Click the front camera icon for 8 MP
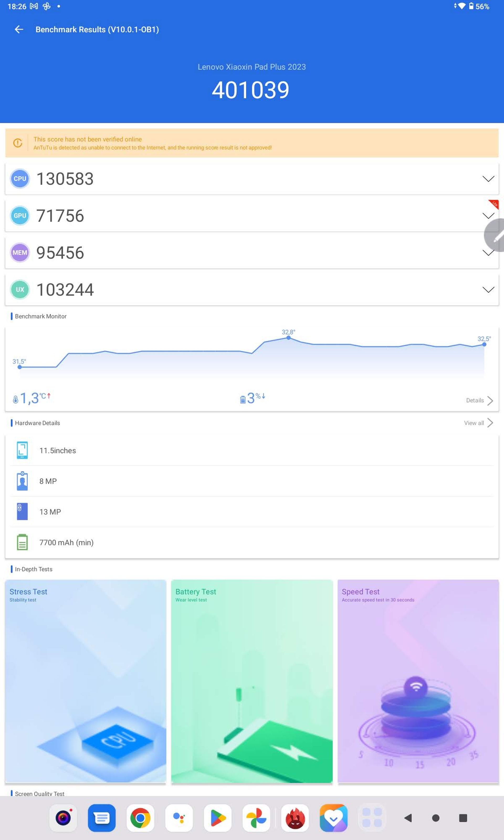The image size is (504, 840). (x=22, y=481)
